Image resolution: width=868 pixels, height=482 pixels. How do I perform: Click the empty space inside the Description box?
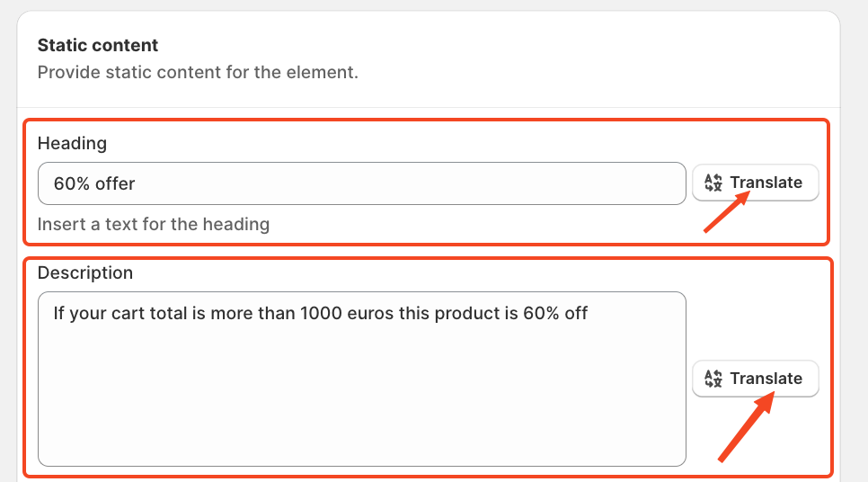pyautogui.click(x=362, y=399)
